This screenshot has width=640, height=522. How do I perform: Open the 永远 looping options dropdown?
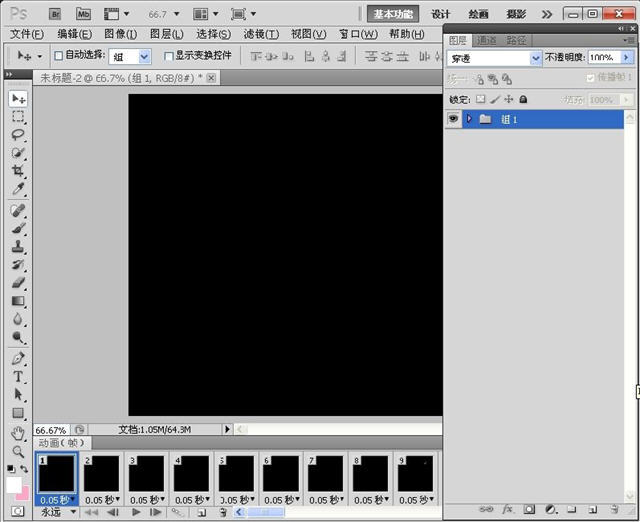pyautogui.click(x=57, y=512)
